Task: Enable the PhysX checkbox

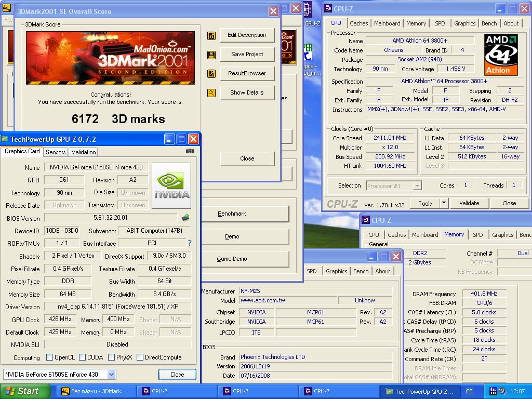Action: coord(111,357)
